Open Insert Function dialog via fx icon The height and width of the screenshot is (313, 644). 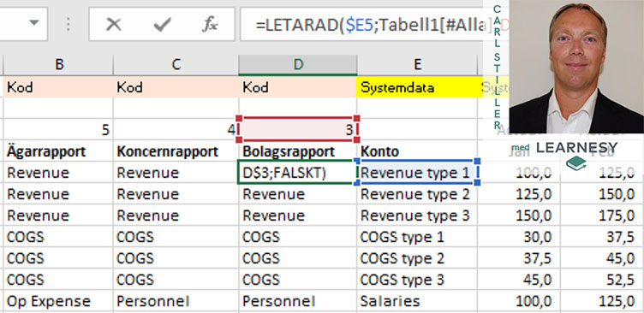click(210, 25)
